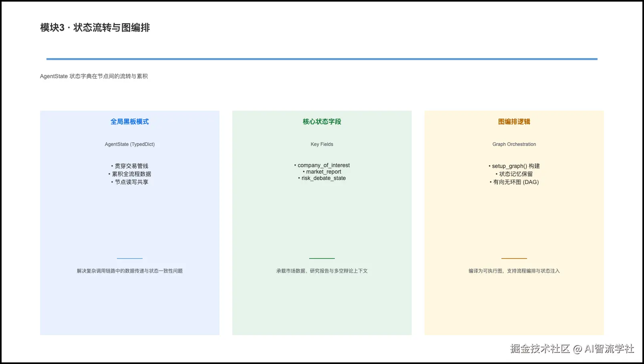644x364 pixels.
Task: Select the slide title 模块3 · 状态流转与图编排
Action: pyautogui.click(x=95, y=28)
